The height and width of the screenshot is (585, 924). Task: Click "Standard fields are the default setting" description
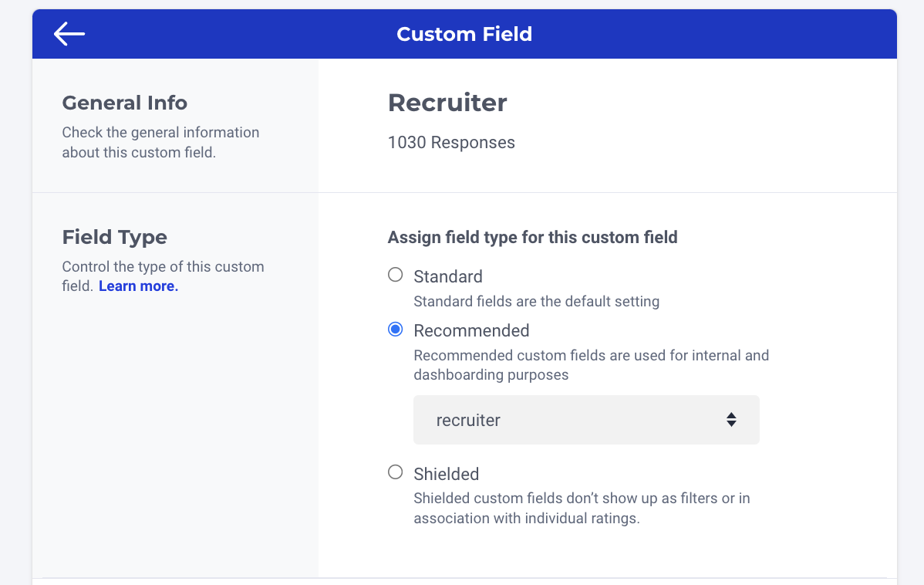[536, 301]
